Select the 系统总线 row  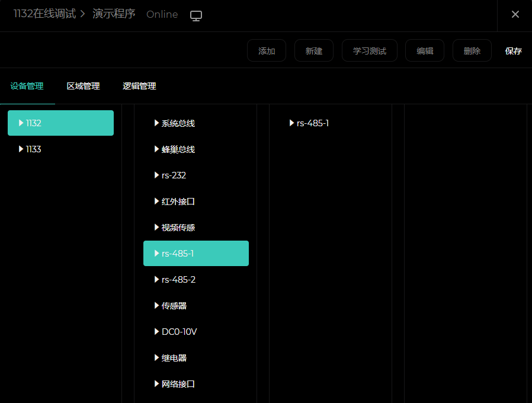196,123
